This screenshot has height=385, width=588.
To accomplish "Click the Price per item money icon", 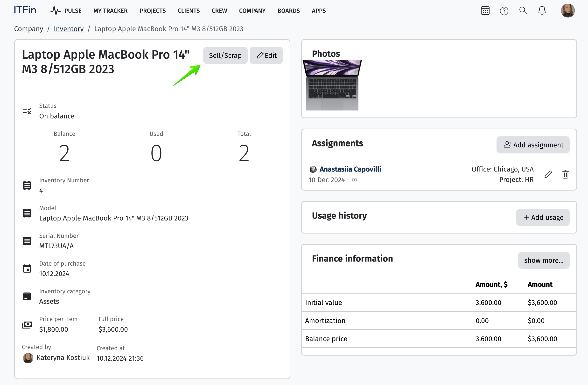I will click(27, 324).
